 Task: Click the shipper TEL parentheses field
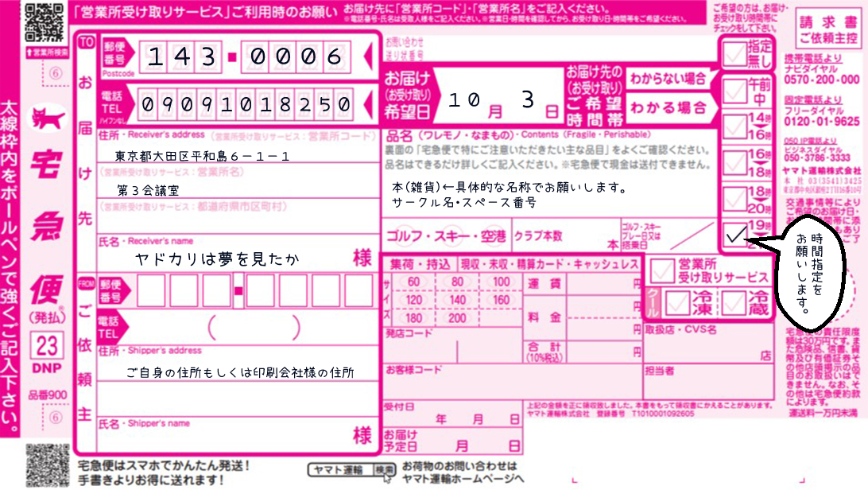click(x=254, y=328)
